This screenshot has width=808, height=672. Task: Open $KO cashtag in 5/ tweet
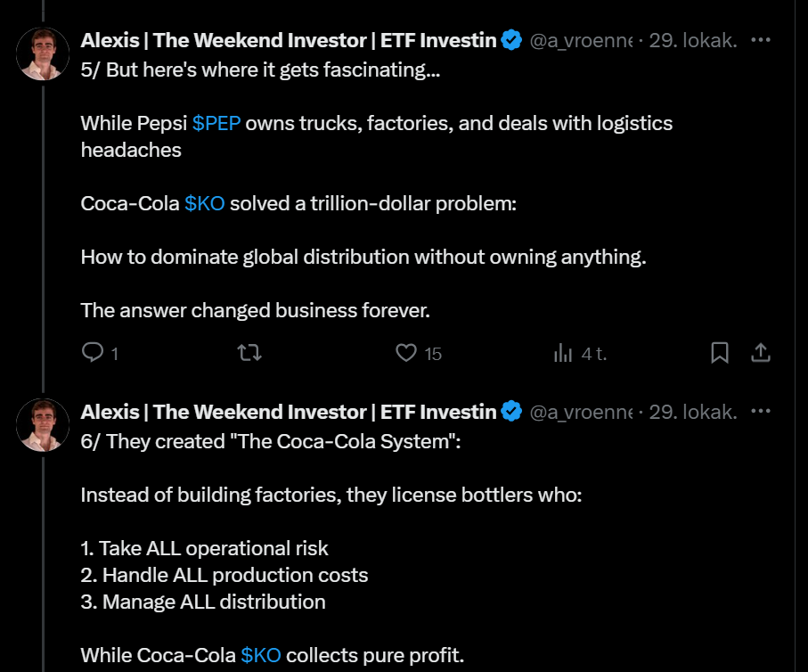tap(204, 203)
